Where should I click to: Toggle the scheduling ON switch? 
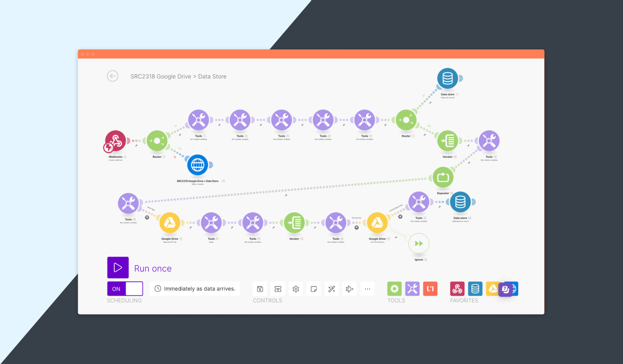click(125, 289)
